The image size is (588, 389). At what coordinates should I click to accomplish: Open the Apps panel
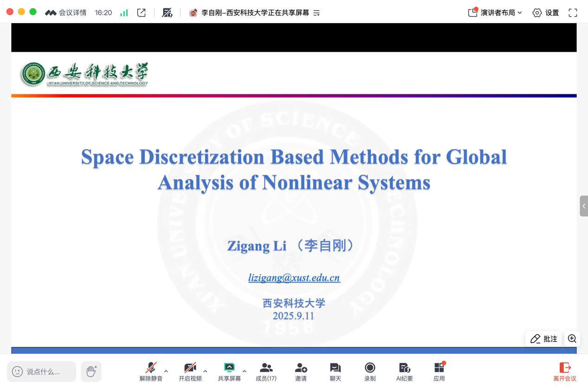(x=439, y=372)
